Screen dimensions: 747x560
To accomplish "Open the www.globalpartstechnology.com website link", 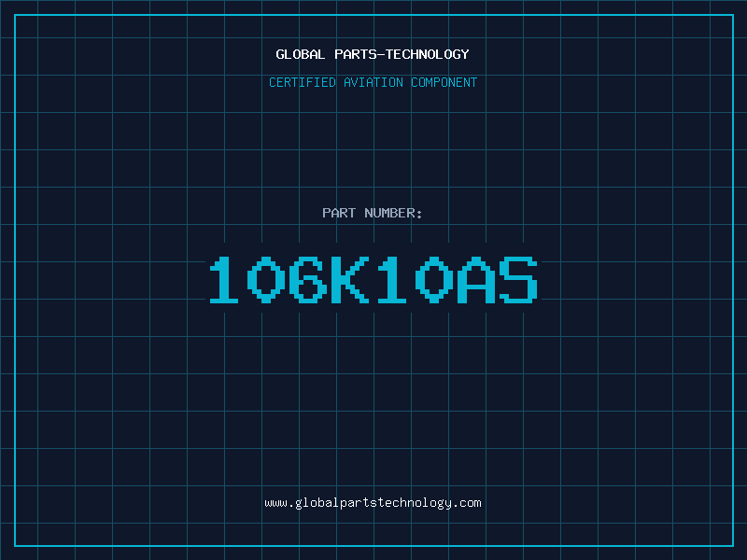I will tap(373, 503).
